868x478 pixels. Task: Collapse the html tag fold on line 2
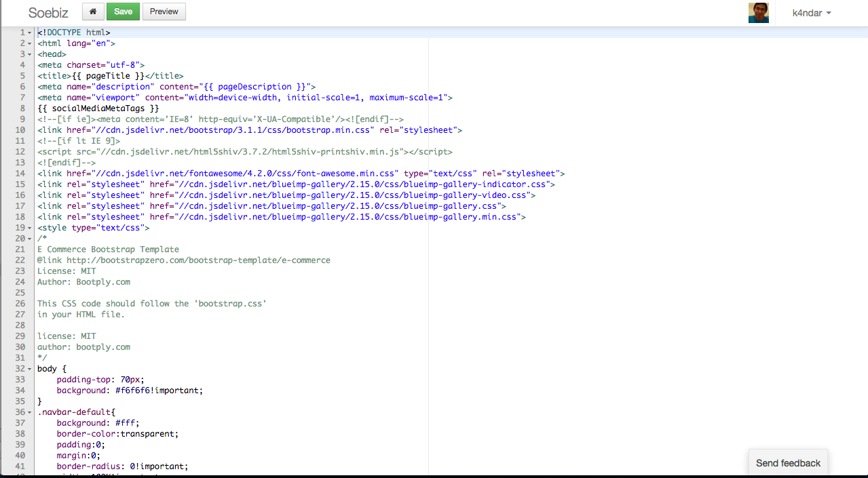click(x=30, y=43)
